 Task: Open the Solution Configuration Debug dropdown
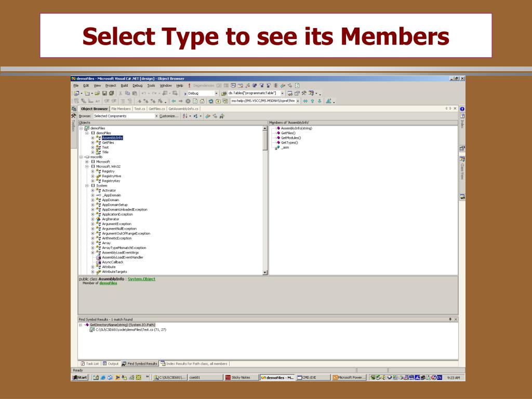pos(216,94)
